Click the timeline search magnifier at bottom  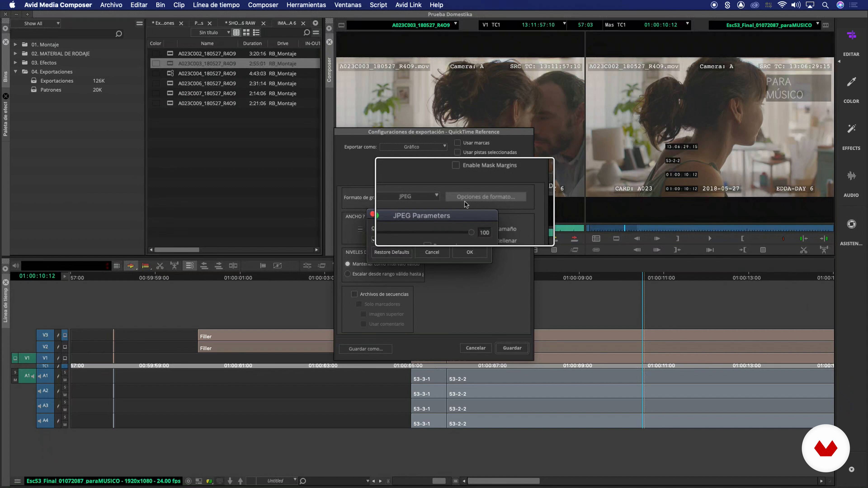[303, 481]
